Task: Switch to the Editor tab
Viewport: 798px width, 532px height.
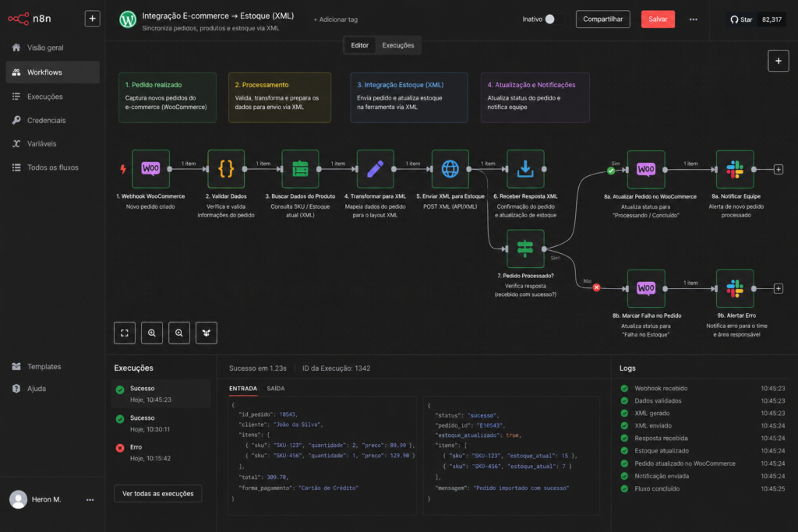Action: pyautogui.click(x=359, y=45)
